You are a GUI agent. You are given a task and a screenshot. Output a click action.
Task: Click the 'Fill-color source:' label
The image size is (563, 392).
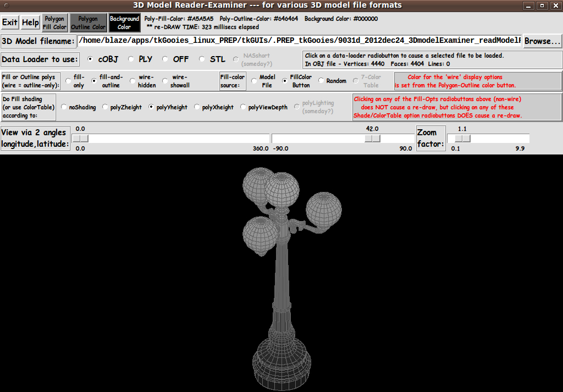point(233,81)
